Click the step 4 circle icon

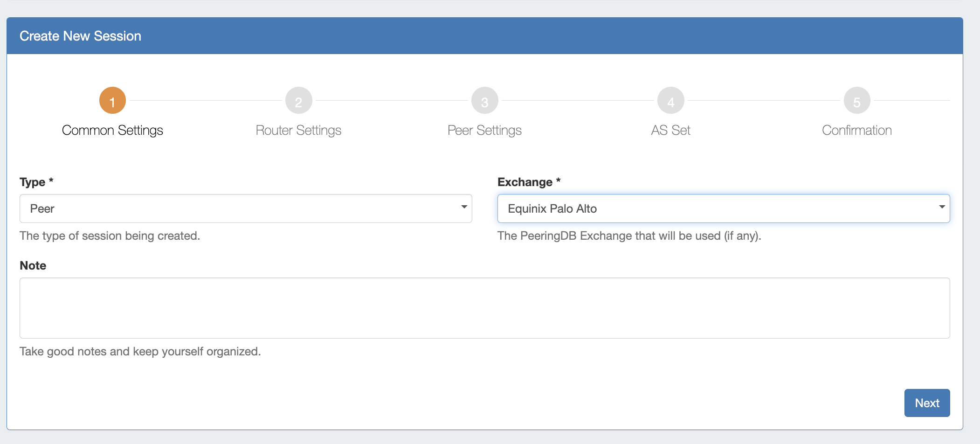tap(670, 101)
